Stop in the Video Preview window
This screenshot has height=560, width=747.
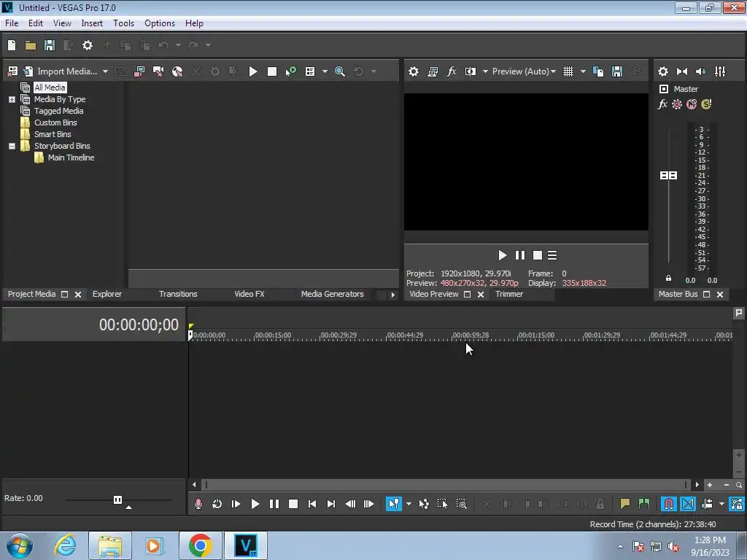538,256
